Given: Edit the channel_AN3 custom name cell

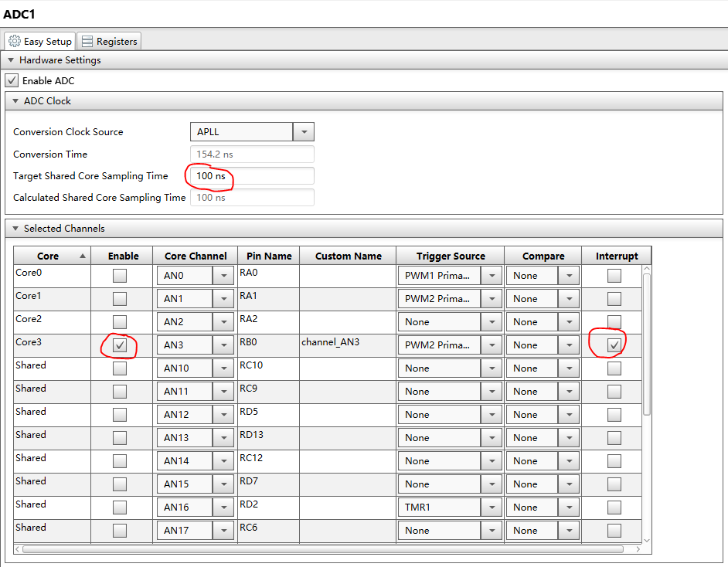Looking at the screenshot, I should click(347, 345).
